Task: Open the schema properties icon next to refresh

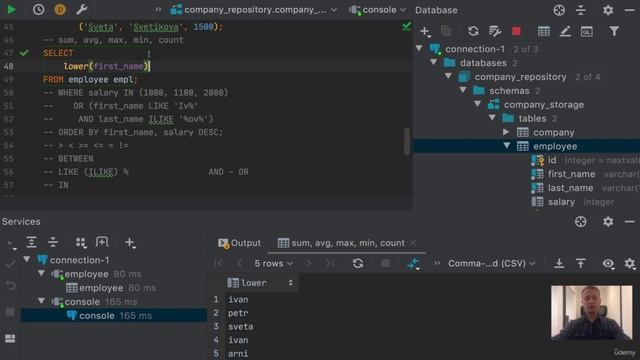Action: (495, 31)
